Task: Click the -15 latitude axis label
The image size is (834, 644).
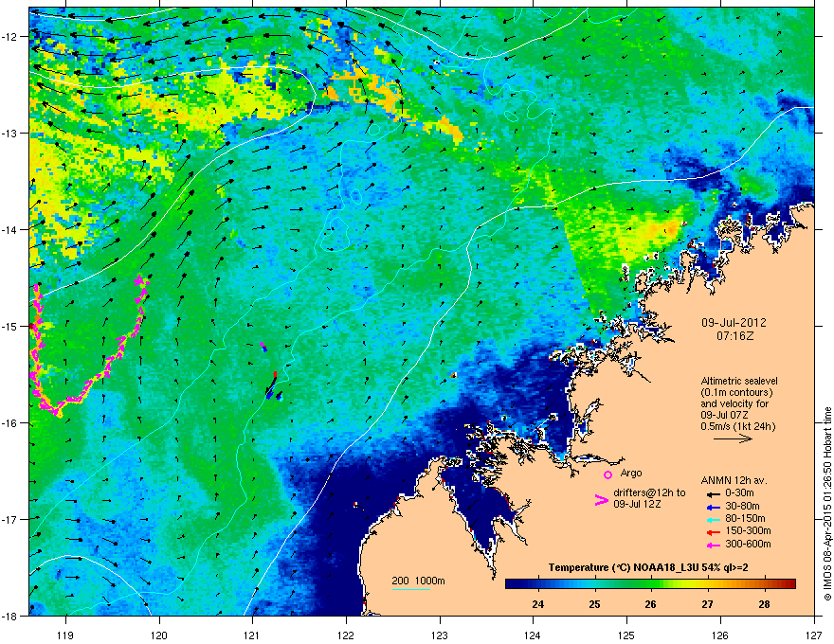Action: 10,326
